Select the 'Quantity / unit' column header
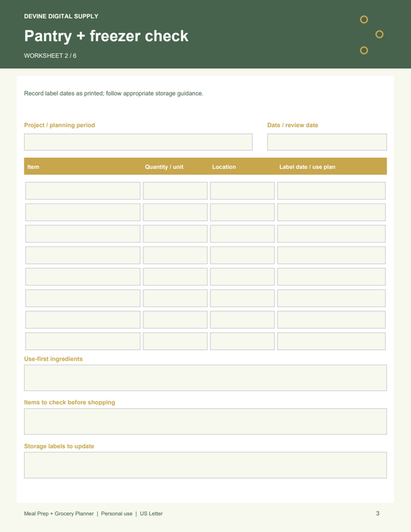411x532 pixels. click(164, 167)
